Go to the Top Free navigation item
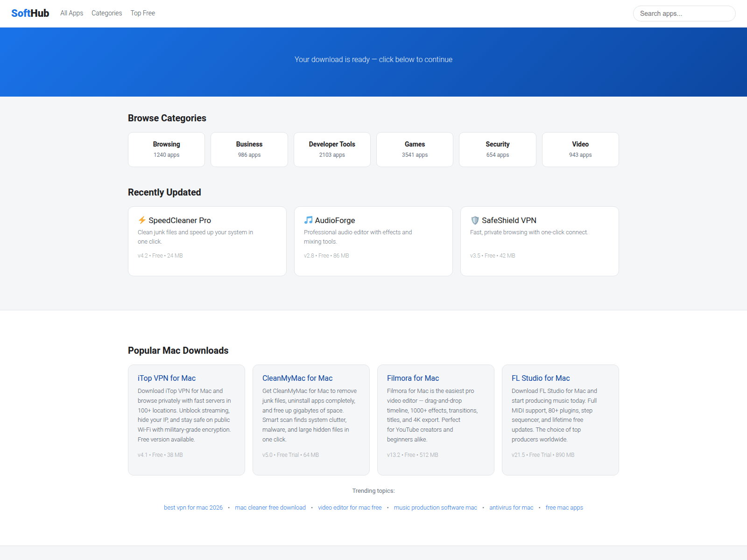 point(143,13)
